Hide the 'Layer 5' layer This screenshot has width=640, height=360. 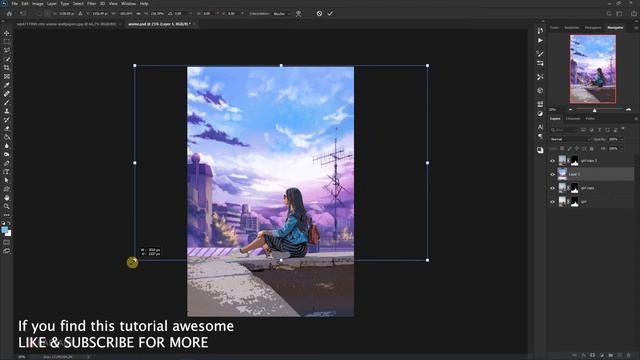(x=553, y=174)
